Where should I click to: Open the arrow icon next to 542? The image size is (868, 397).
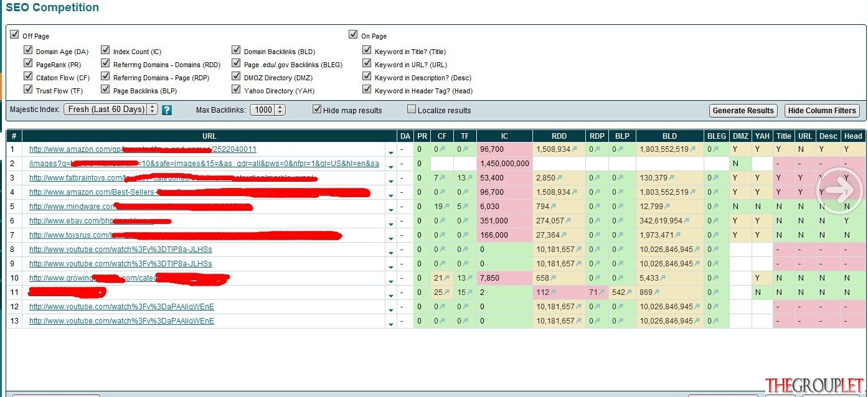(629, 292)
